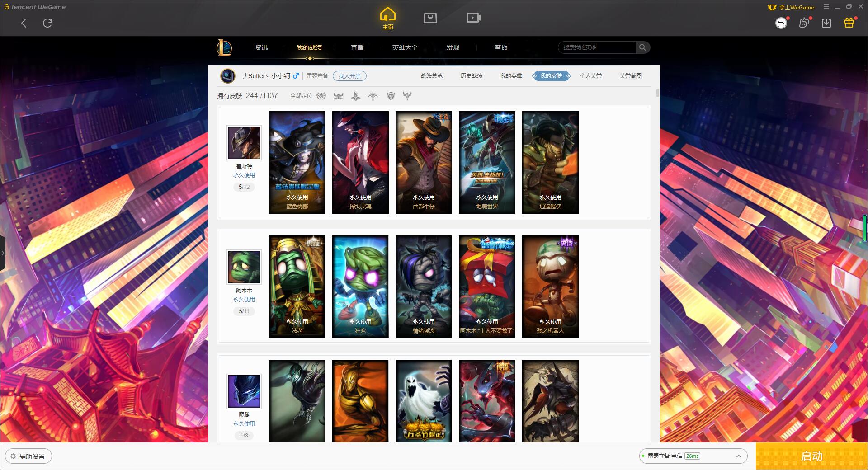Open the 情绪摇滚 skin card
The width and height of the screenshot is (868, 470).
(x=424, y=287)
